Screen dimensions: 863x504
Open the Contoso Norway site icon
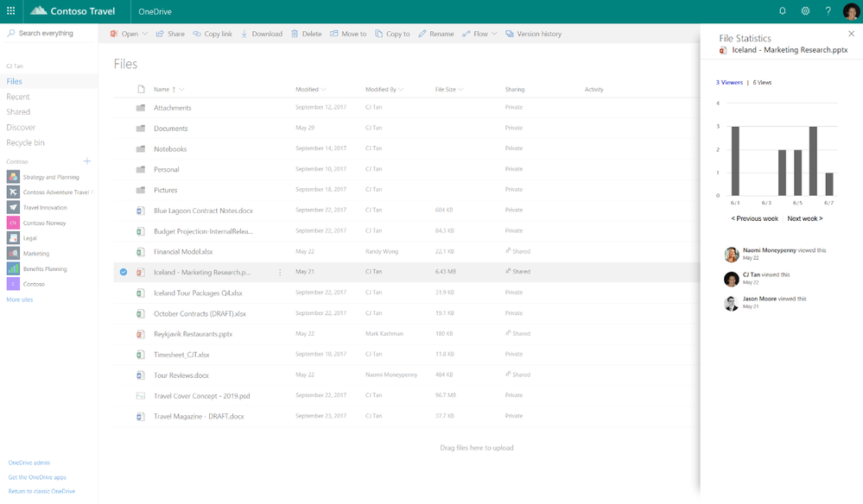coord(13,223)
